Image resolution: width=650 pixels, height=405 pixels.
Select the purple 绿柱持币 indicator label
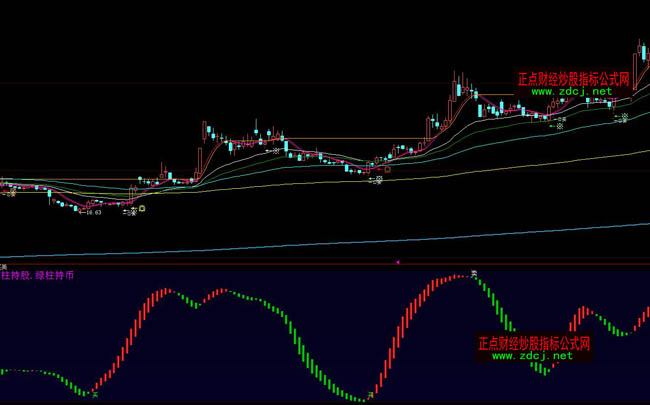[x=55, y=274]
